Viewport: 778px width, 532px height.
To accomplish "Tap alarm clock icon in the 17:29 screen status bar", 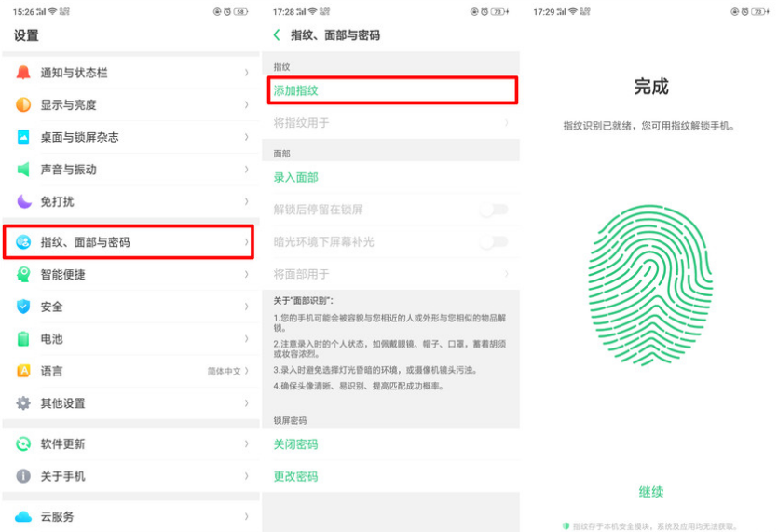I will click(x=744, y=11).
